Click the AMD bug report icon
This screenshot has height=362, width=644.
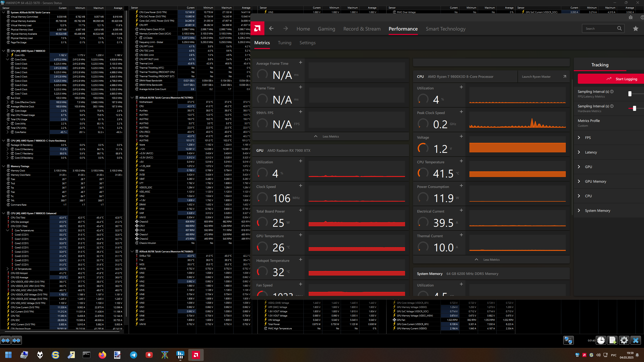[x=630, y=17]
